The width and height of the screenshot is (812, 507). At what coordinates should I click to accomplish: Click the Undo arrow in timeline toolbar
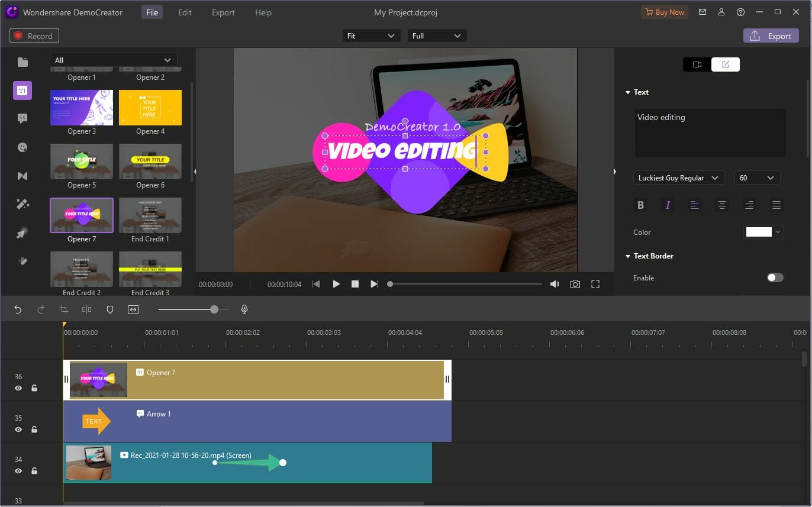(18, 309)
